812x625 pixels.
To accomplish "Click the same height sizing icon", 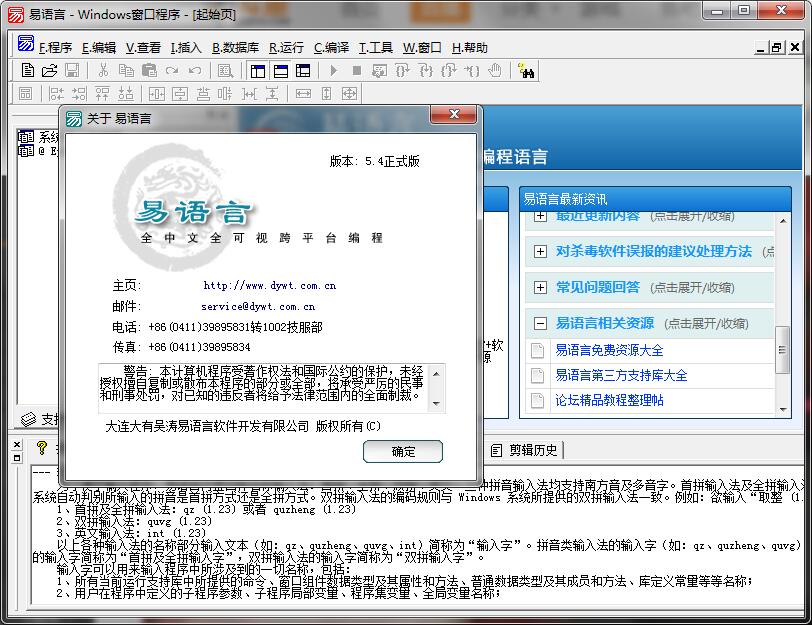I will 326,94.
